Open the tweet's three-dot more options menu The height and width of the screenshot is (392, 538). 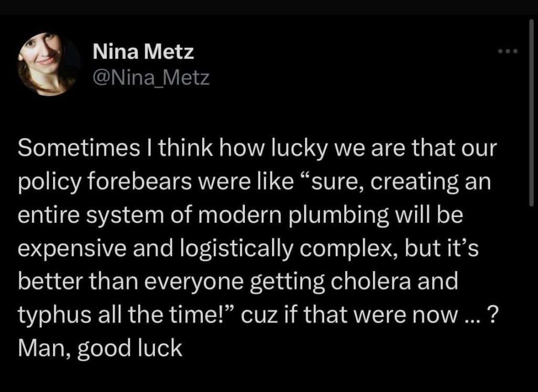coord(509,51)
